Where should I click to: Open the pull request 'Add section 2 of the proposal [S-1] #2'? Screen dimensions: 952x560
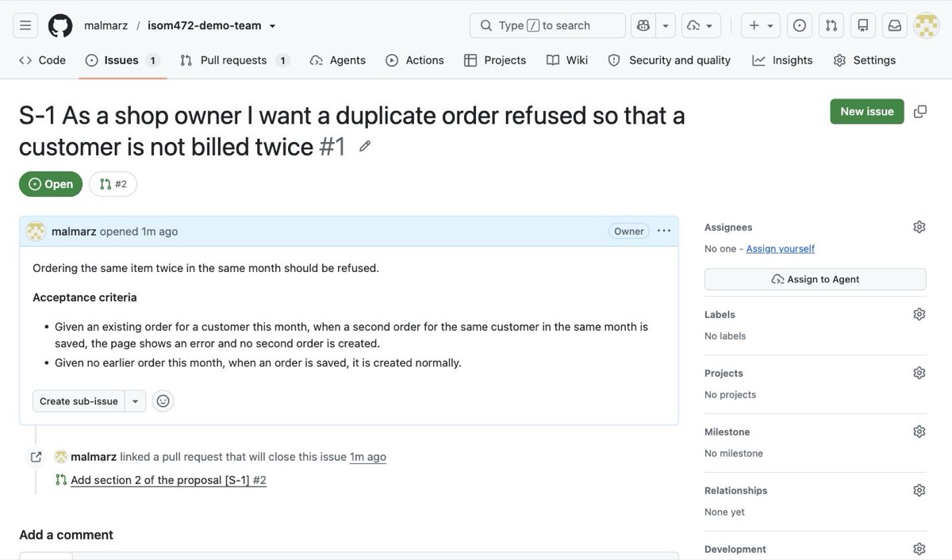click(168, 480)
